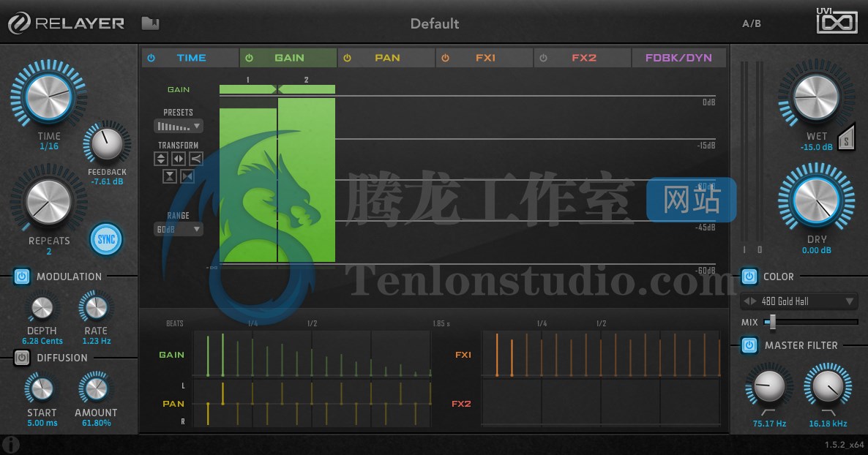This screenshot has height=455, width=868.
Task: Select gain step 2 header bar
Action: (x=307, y=89)
